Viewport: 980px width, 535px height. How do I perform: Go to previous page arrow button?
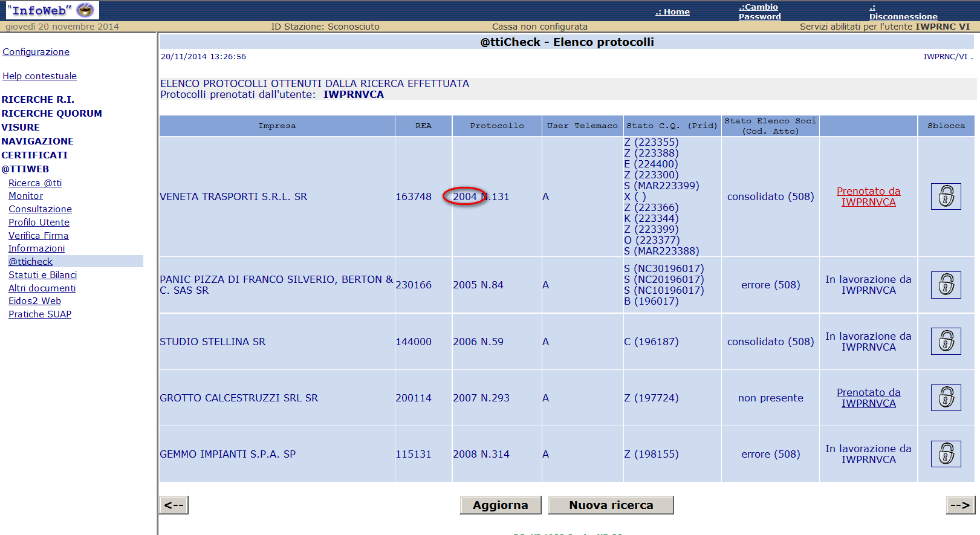coord(174,505)
